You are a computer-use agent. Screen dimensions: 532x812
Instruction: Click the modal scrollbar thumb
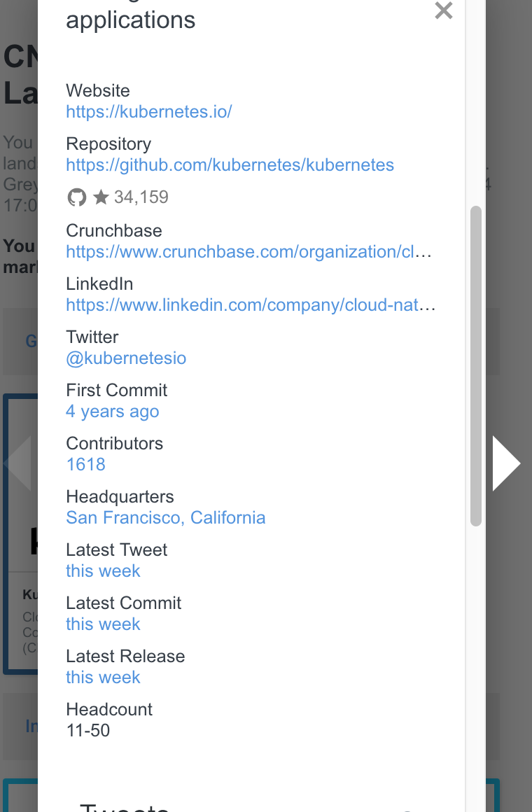(477, 364)
